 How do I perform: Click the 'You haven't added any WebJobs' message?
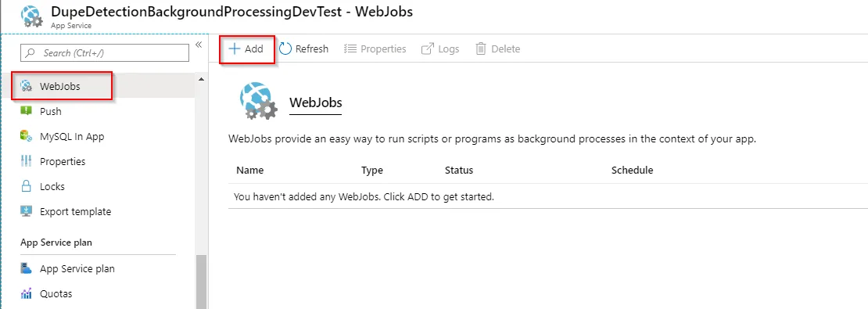coord(364,196)
